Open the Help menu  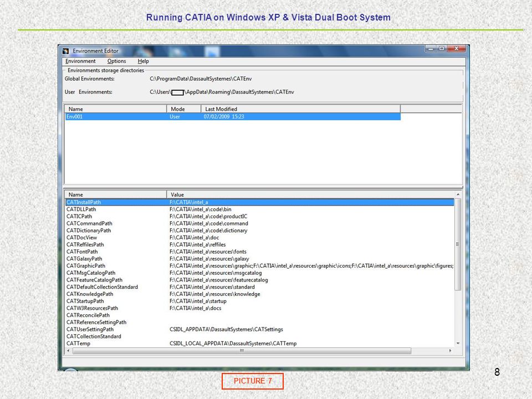(x=143, y=61)
